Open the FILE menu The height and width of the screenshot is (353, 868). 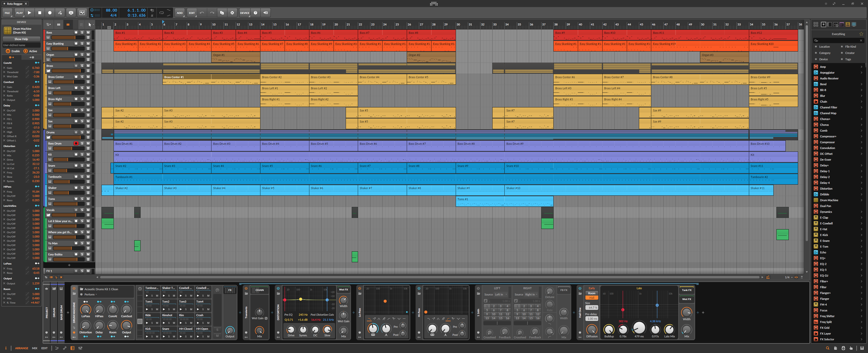pyautogui.click(x=7, y=13)
